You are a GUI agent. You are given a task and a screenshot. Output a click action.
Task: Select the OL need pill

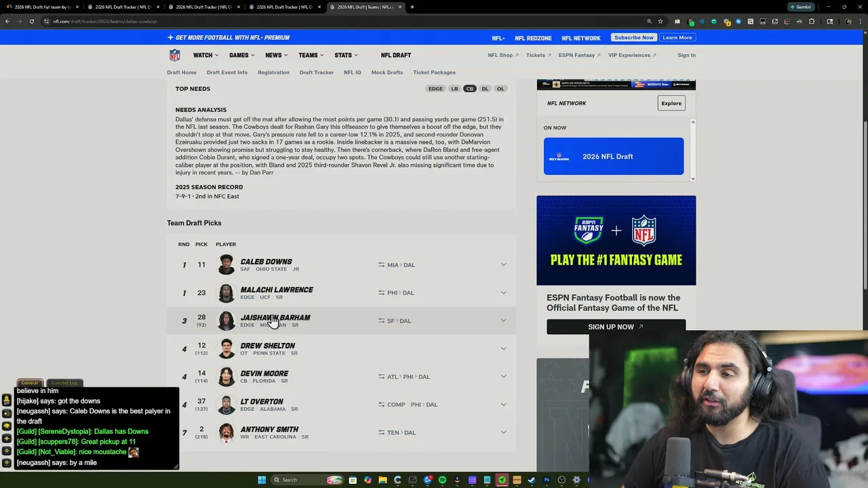click(500, 89)
